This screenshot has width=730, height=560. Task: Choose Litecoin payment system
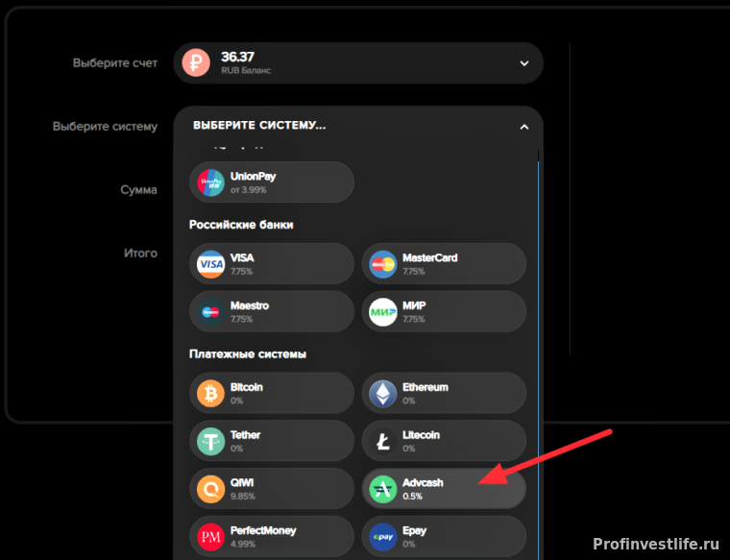(x=444, y=441)
